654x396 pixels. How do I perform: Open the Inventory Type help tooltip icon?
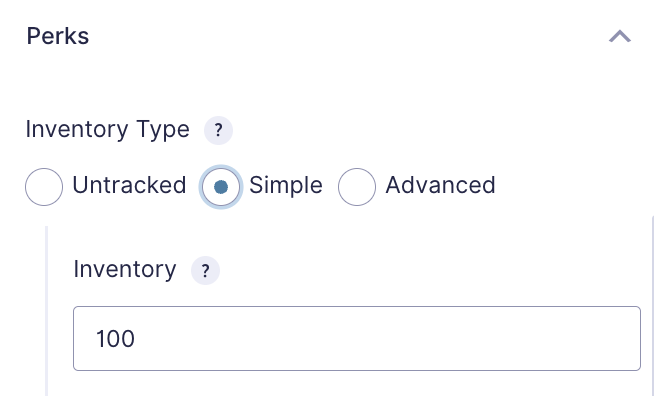point(218,130)
